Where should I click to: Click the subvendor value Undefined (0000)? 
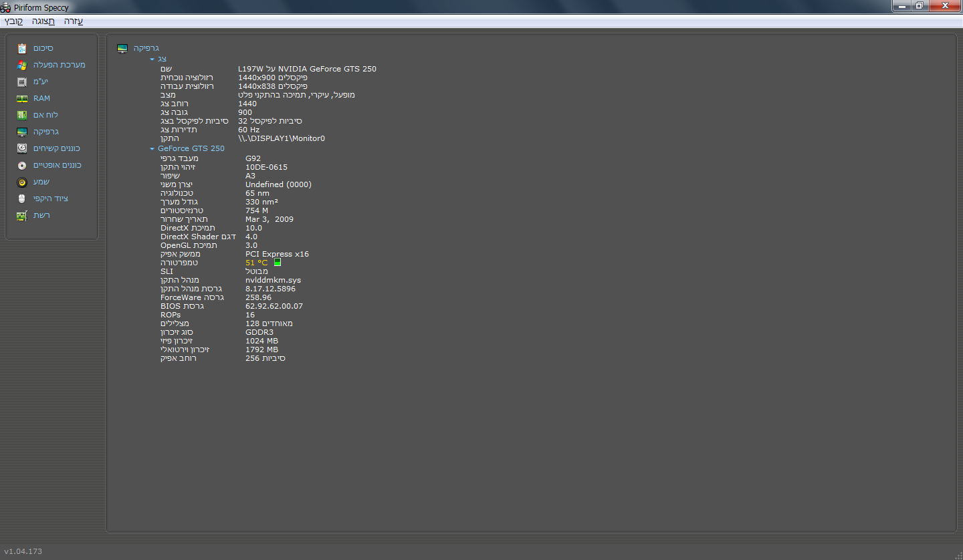coord(278,184)
